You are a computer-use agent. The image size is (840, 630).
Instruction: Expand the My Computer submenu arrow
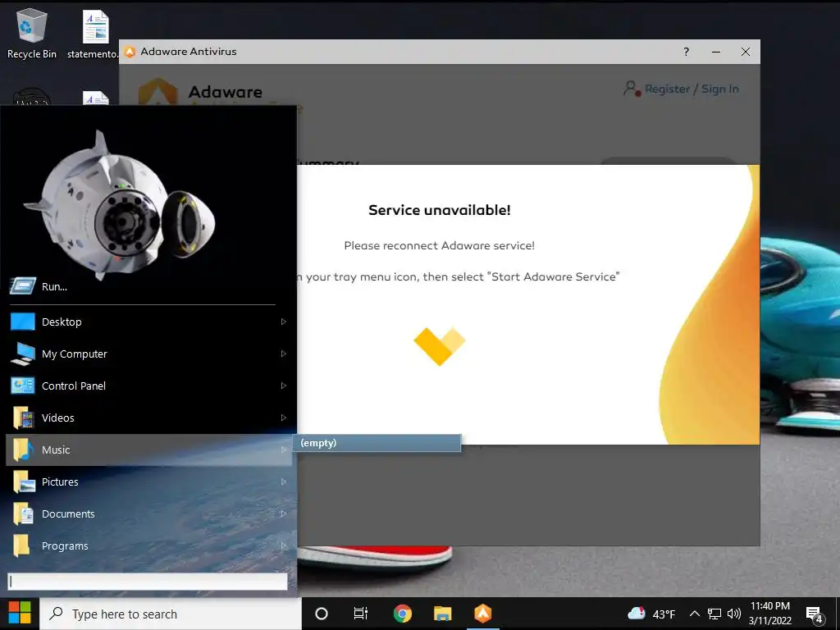(283, 354)
